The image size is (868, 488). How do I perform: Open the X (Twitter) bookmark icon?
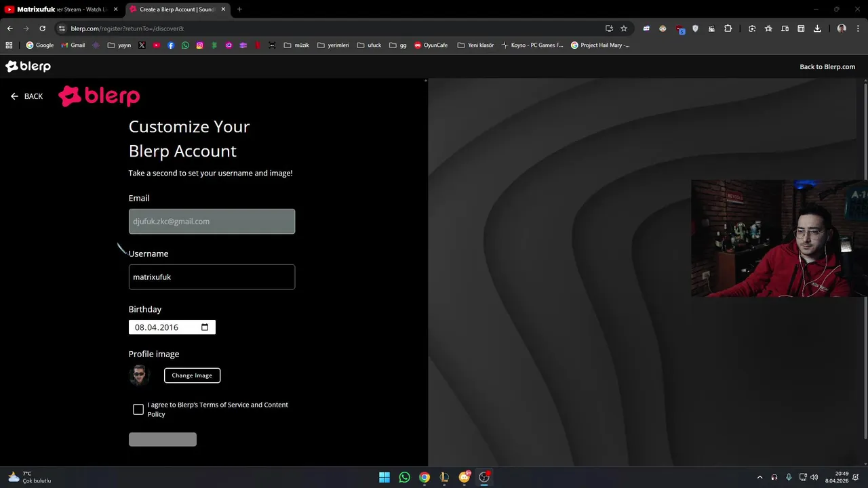pyautogui.click(x=142, y=45)
